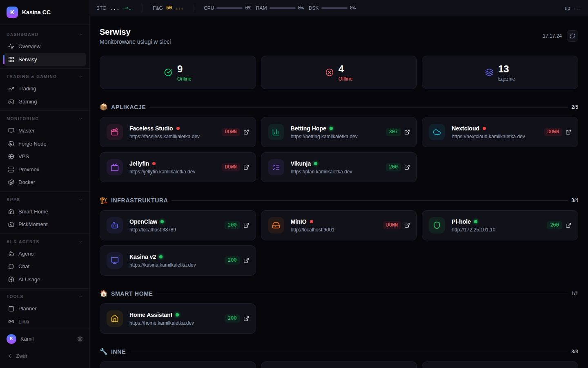Click the CPU usage bar in top bar
Viewport: 588px width, 368px height.
(x=227, y=8)
